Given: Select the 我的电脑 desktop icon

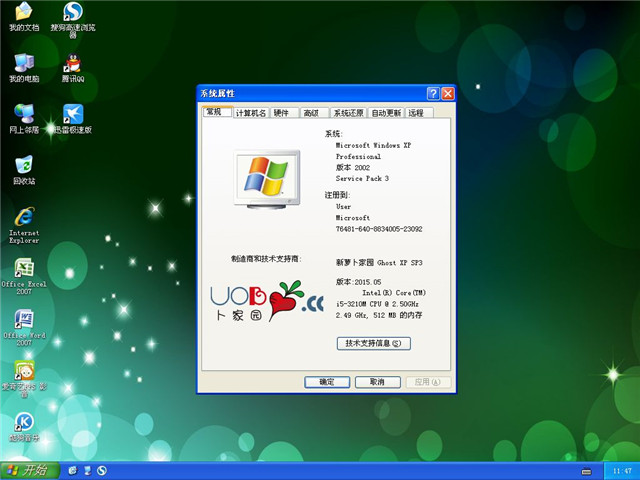Looking at the screenshot, I should pos(24,68).
